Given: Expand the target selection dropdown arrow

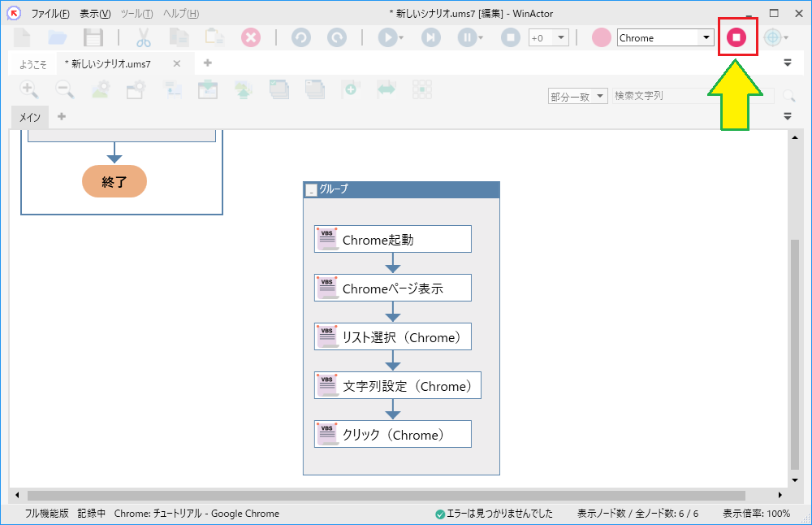Looking at the screenshot, I should coord(786,38).
